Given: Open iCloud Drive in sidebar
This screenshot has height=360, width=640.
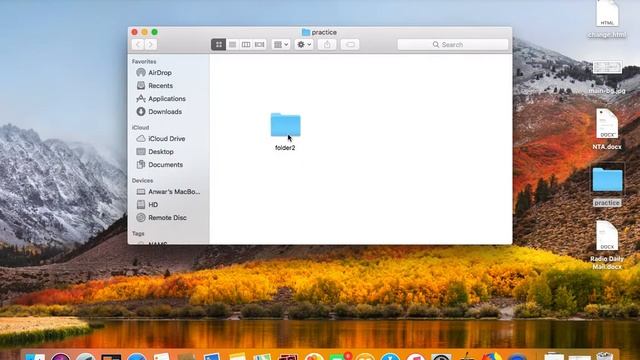Looking at the screenshot, I should [168, 139].
